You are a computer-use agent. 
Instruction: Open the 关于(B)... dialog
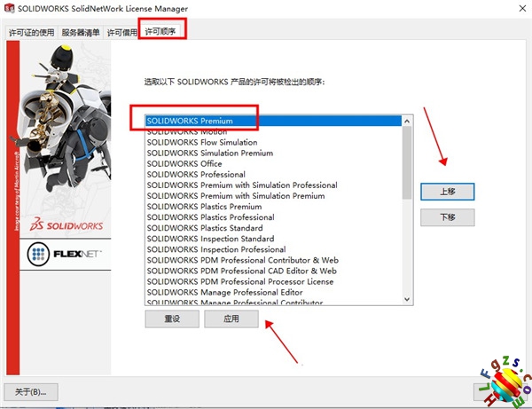coord(31,392)
